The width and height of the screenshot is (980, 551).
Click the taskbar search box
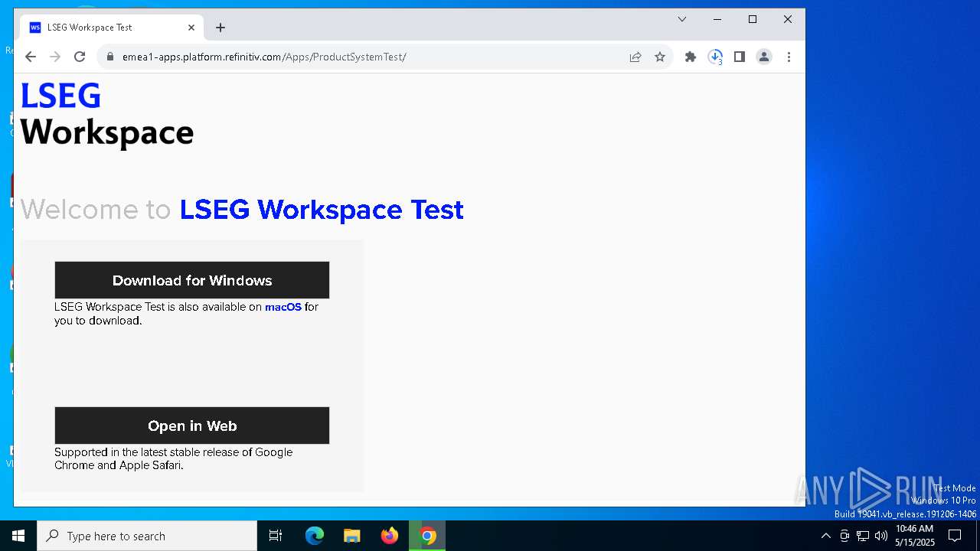pyautogui.click(x=147, y=536)
